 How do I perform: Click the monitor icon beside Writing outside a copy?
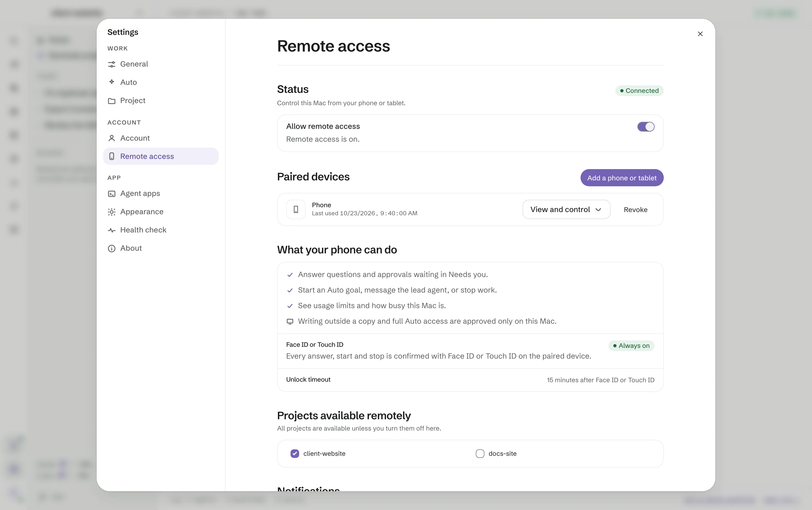pos(290,322)
